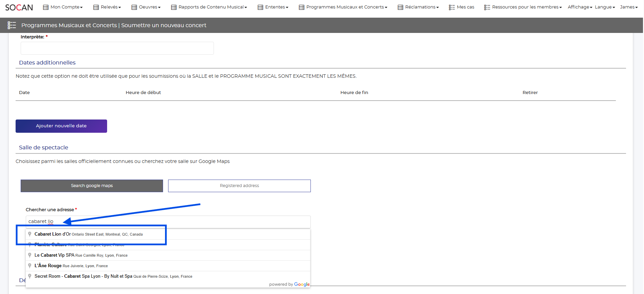The image size is (644, 294).
Task: Open Programmes Musicaux et Concerts menu
Action: tap(343, 7)
